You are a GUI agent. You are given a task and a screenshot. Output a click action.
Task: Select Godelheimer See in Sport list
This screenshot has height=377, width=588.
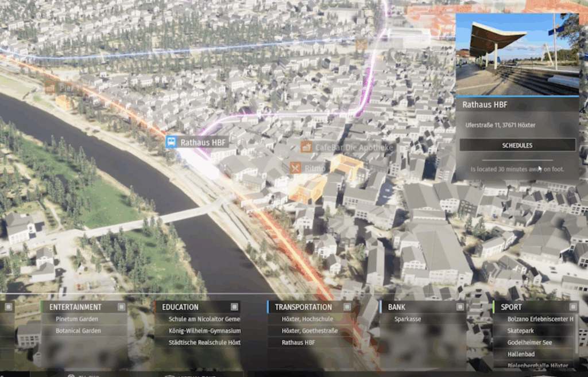coord(529,343)
